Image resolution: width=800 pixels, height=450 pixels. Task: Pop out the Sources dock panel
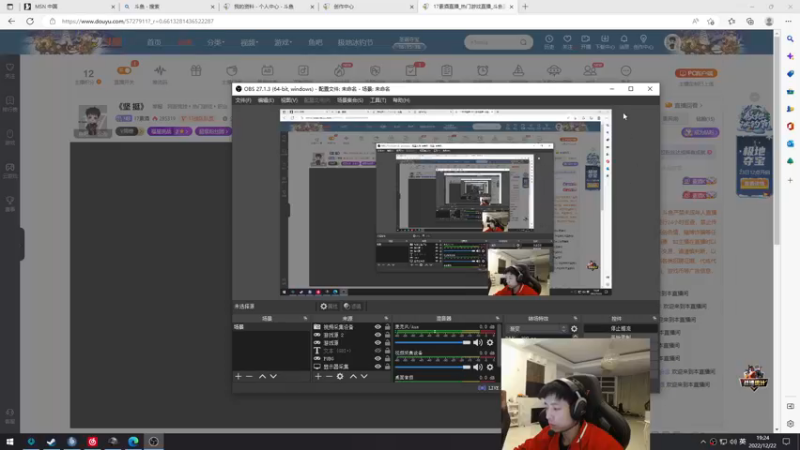point(386,318)
